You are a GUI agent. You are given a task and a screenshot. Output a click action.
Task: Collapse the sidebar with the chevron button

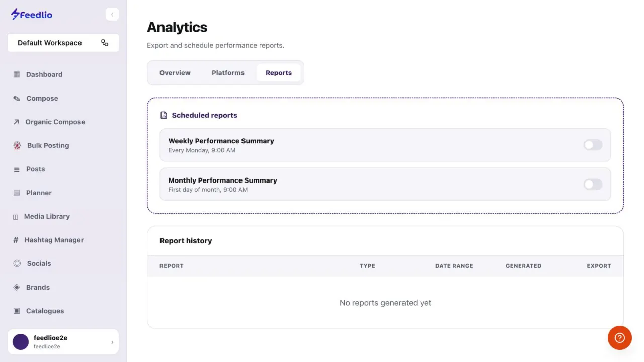(112, 15)
